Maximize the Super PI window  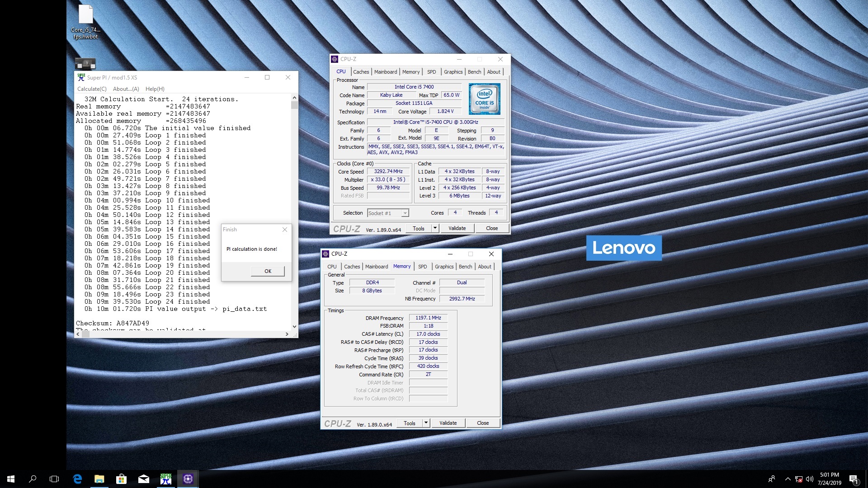267,77
